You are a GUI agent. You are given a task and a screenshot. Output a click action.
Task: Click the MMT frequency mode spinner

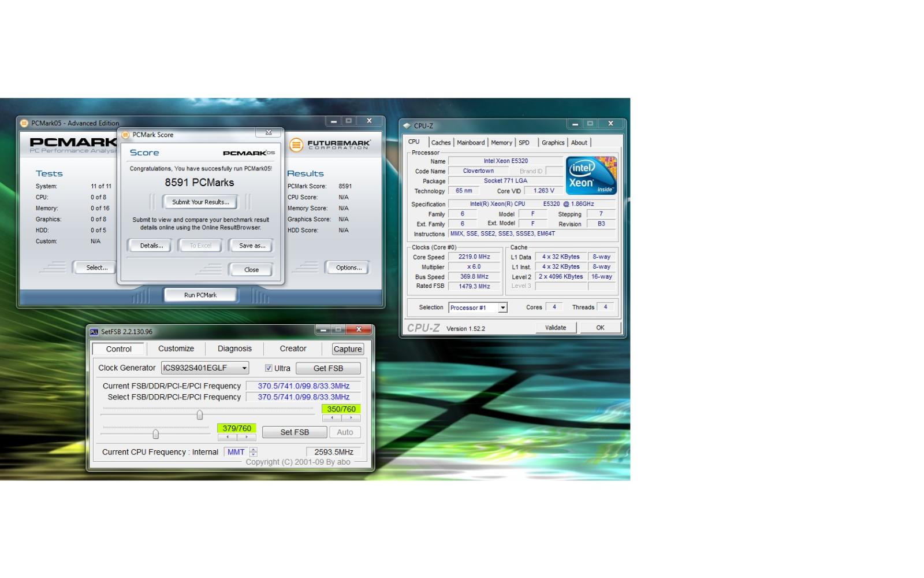click(x=253, y=452)
